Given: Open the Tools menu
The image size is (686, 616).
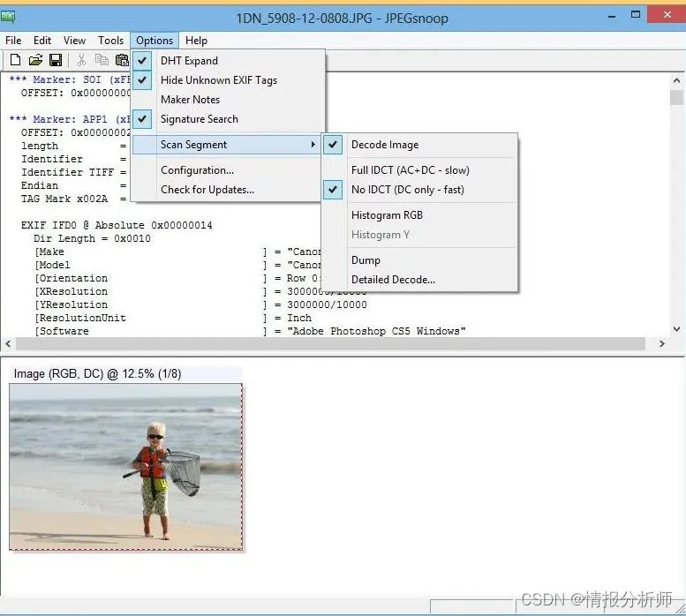Looking at the screenshot, I should coord(110,41).
